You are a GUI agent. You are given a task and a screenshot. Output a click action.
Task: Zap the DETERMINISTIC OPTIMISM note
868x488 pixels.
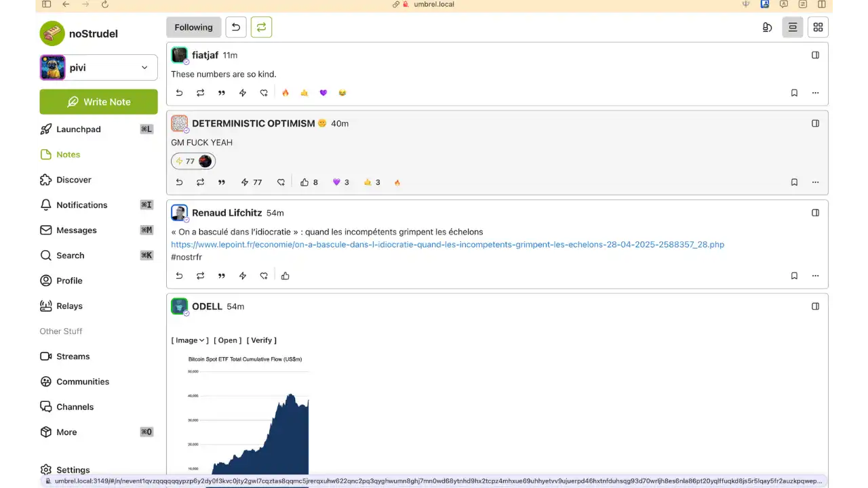point(250,182)
